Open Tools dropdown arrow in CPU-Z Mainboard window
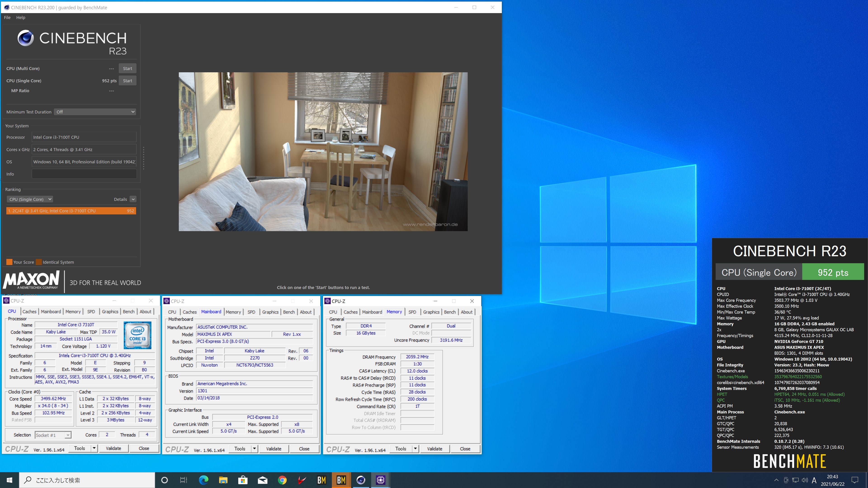Image resolution: width=868 pixels, height=488 pixels. [255, 449]
